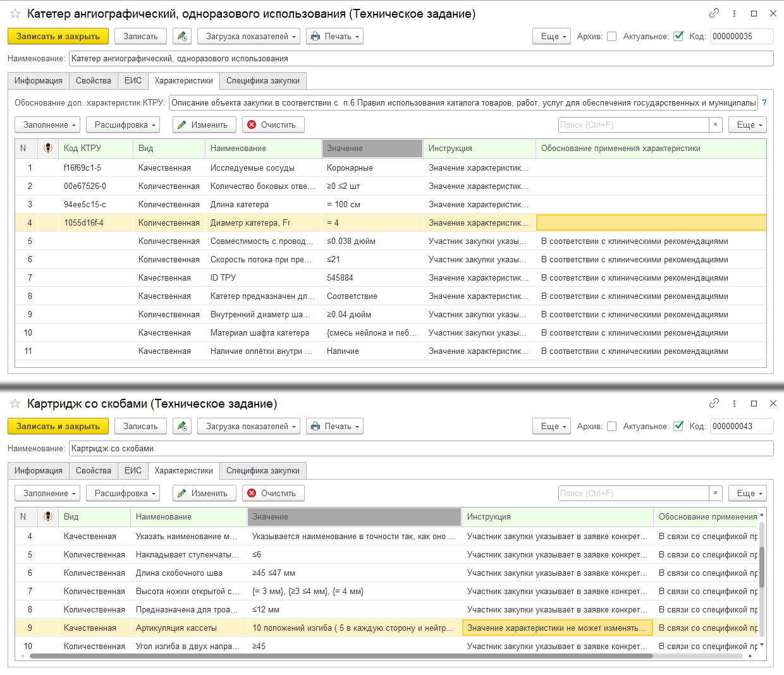Screen dimensions: 784x675
Task: Click the icon column header in the Картридж table
Action: [x=48, y=517]
